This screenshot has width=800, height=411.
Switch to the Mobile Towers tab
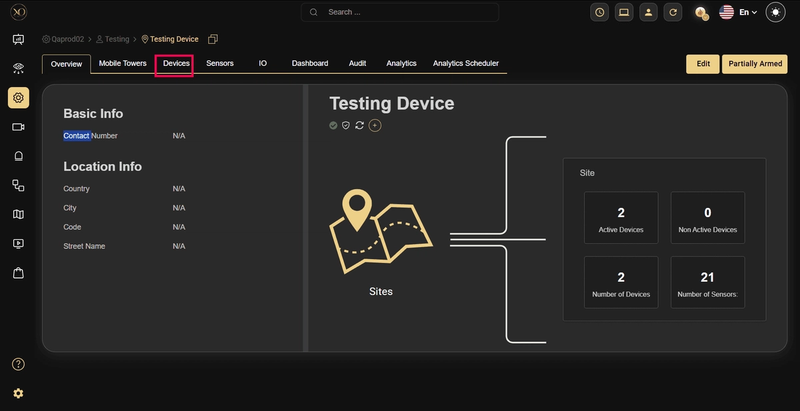[x=122, y=63]
